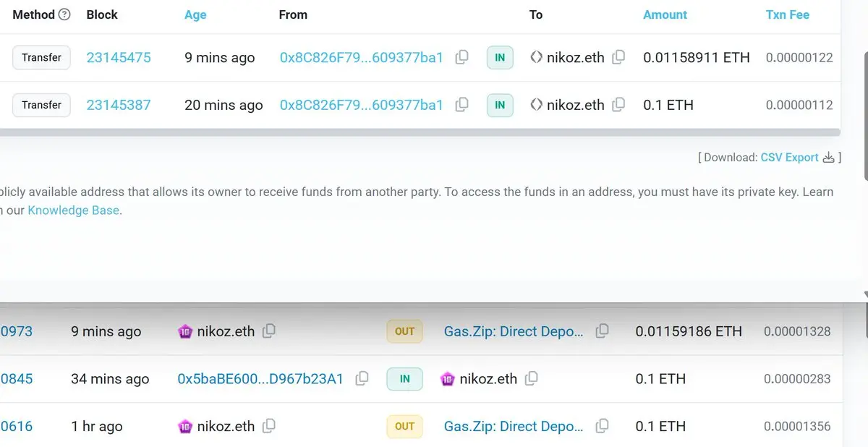
Task: Open the Knowledge Base link
Action: tap(73, 211)
